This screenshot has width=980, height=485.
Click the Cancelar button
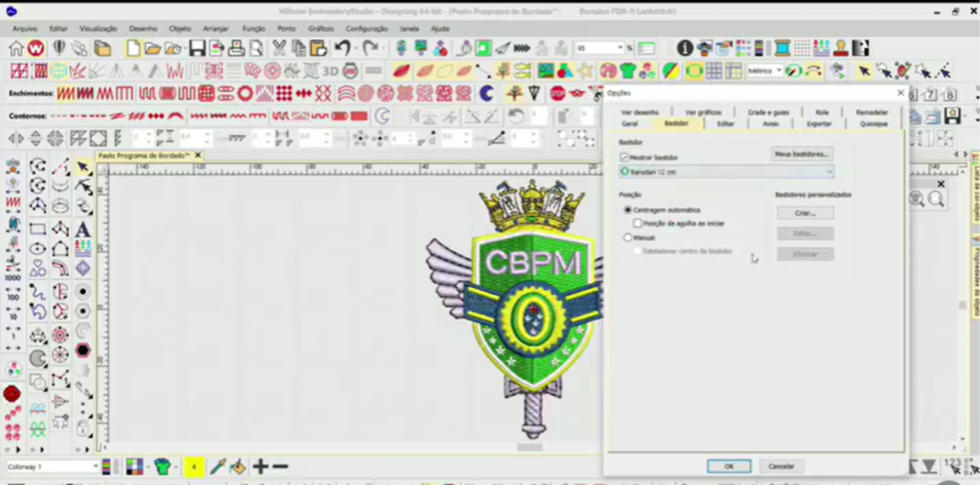pos(781,466)
